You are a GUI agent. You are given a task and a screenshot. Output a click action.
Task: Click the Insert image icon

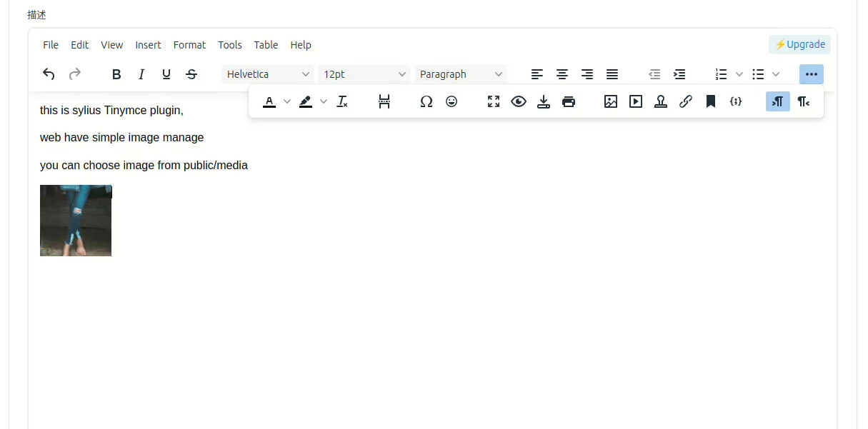(x=611, y=101)
